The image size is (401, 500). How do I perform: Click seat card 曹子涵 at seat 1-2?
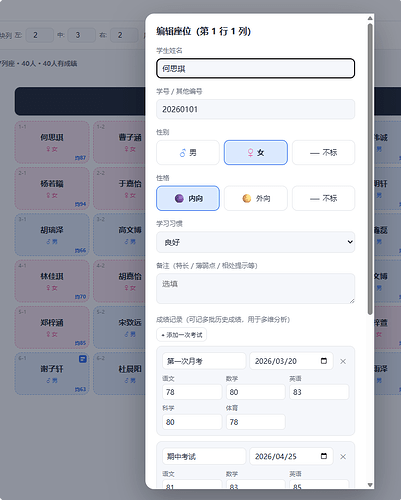click(x=119, y=142)
